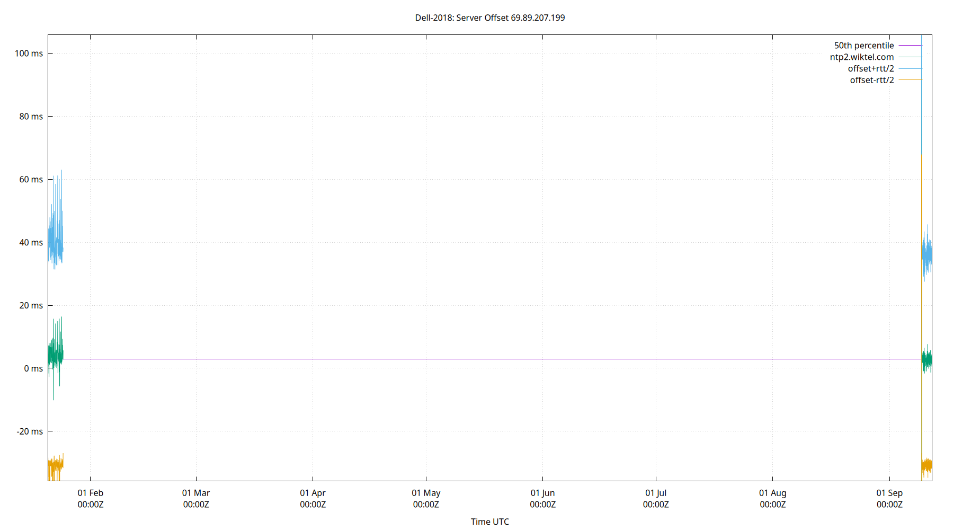Click the "50th percentile" legend entry

pos(863,45)
